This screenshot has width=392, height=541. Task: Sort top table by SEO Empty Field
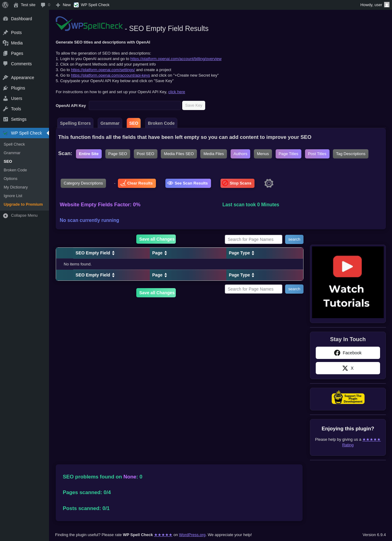[x=95, y=253]
